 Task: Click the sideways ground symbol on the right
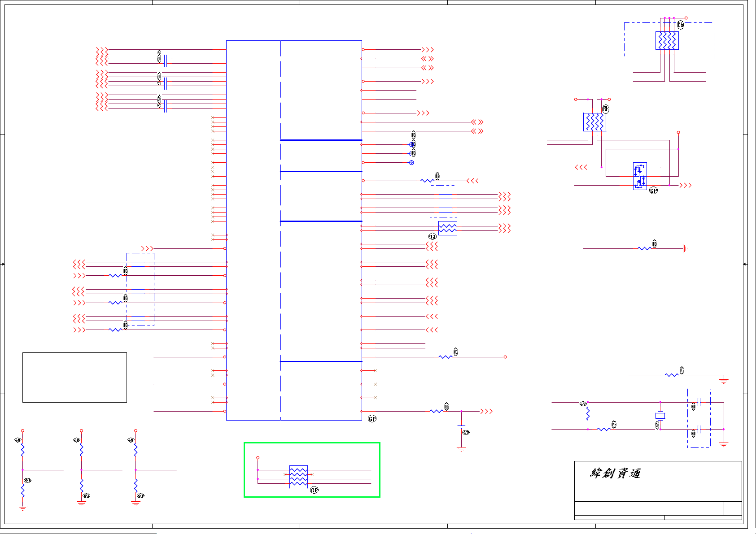click(685, 248)
